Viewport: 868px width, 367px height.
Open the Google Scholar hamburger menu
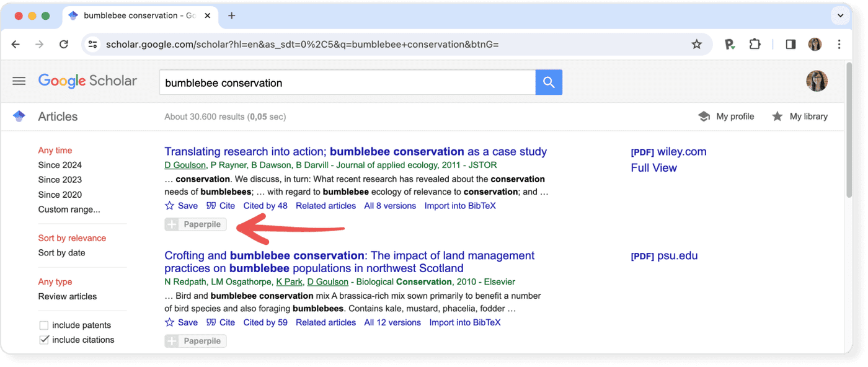[x=19, y=81]
